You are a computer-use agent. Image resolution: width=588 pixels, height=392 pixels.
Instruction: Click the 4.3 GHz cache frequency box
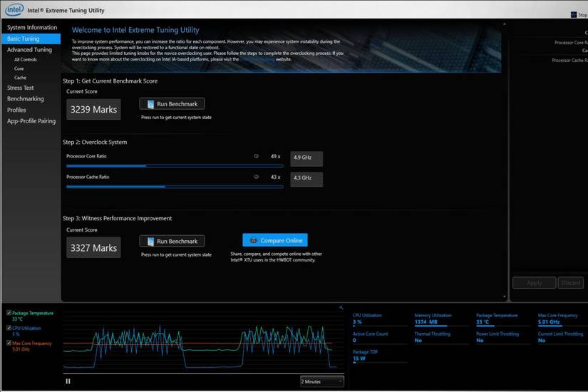pyautogui.click(x=306, y=180)
